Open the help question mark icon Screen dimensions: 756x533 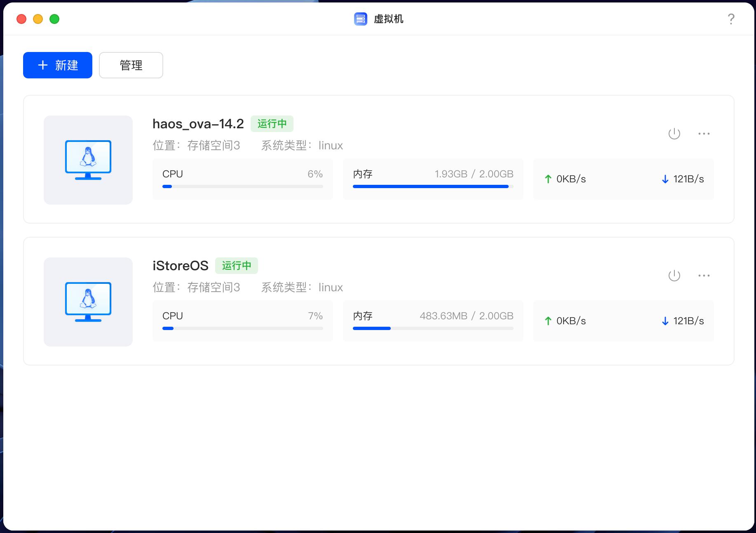731,19
